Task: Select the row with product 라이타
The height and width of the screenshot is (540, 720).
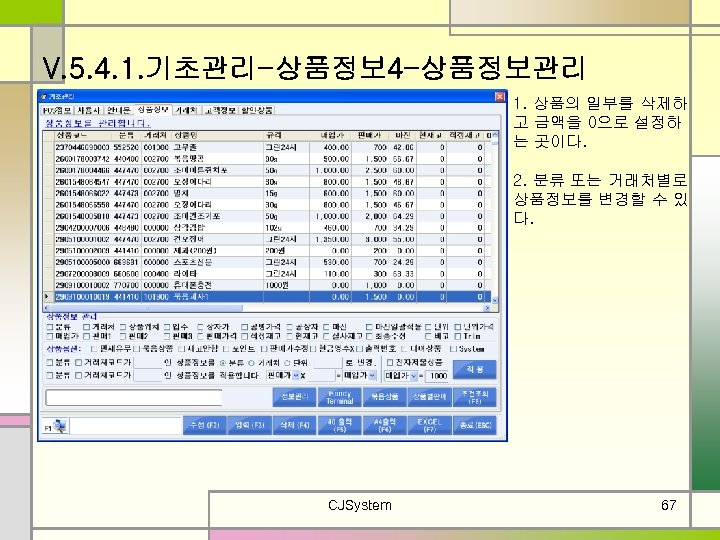Action: pos(267,274)
